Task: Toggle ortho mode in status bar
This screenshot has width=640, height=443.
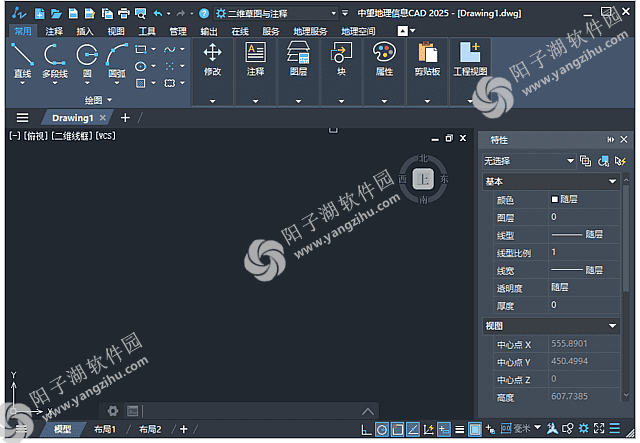Action: coord(367,429)
